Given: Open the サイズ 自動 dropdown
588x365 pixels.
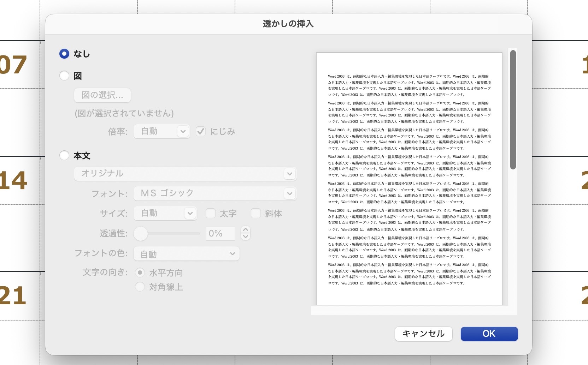Looking at the screenshot, I should tap(165, 213).
